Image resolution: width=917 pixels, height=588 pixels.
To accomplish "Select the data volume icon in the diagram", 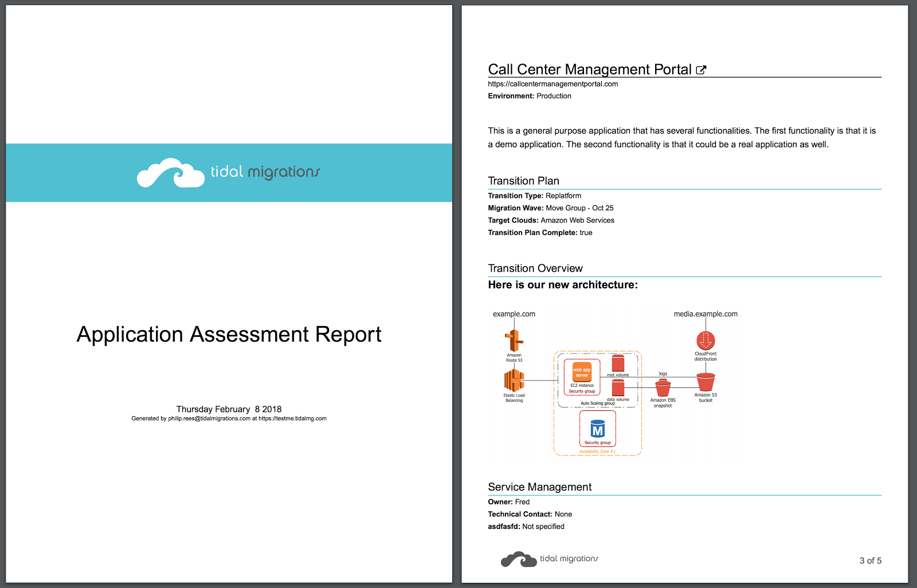I will click(x=618, y=388).
